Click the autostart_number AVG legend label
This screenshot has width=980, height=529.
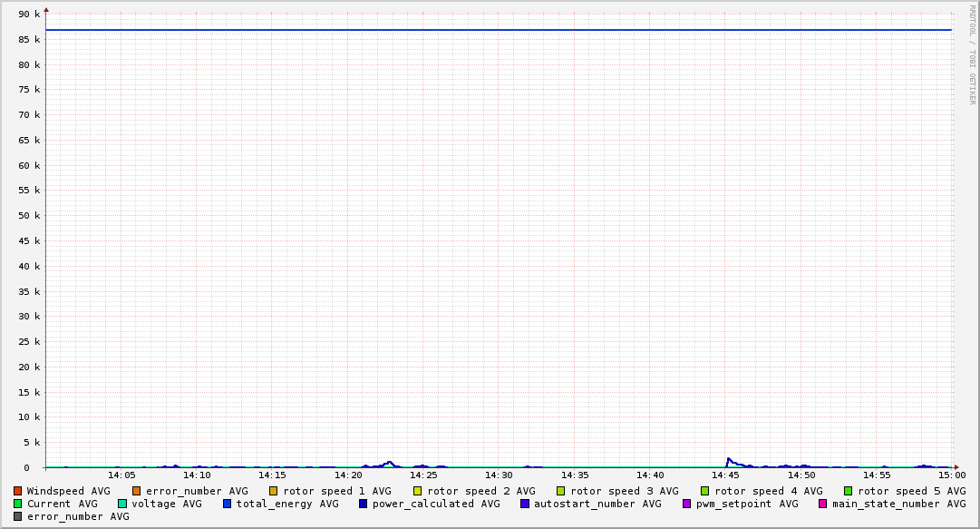(597, 504)
